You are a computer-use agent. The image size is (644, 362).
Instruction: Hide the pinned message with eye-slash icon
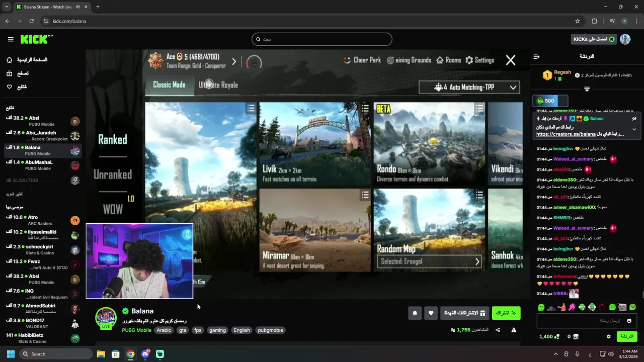[634, 119]
